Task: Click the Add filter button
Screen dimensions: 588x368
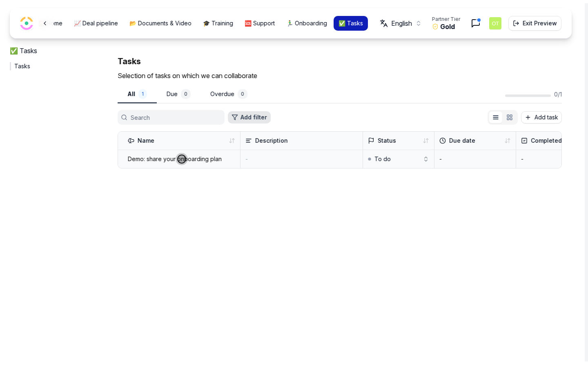Action: (x=249, y=117)
